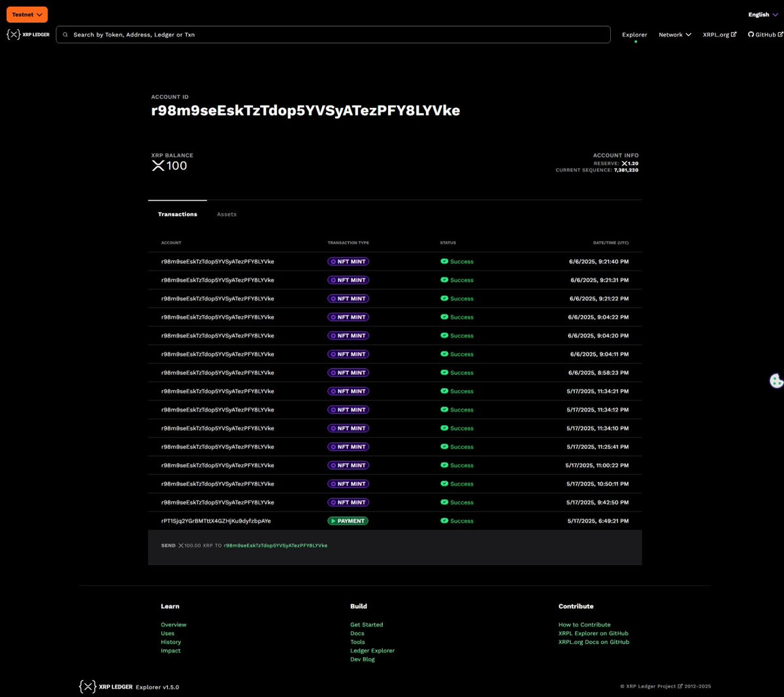Select transaction dated 6/6/2025, 9:04:22 PM

click(x=395, y=317)
